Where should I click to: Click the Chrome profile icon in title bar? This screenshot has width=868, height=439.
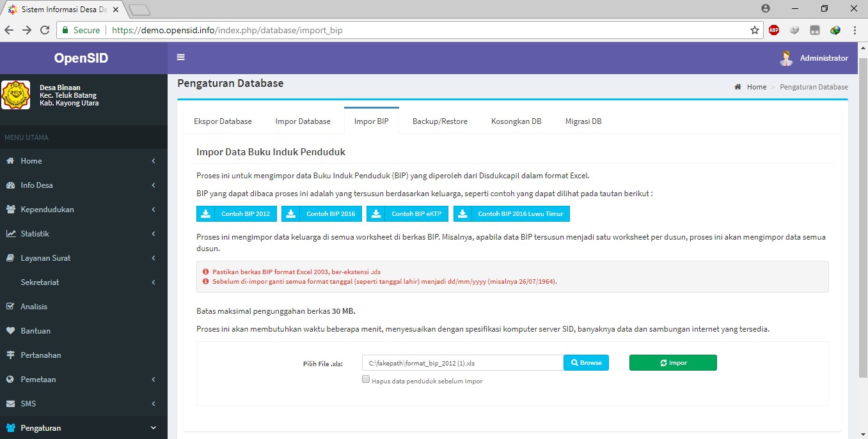(x=766, y=8)
